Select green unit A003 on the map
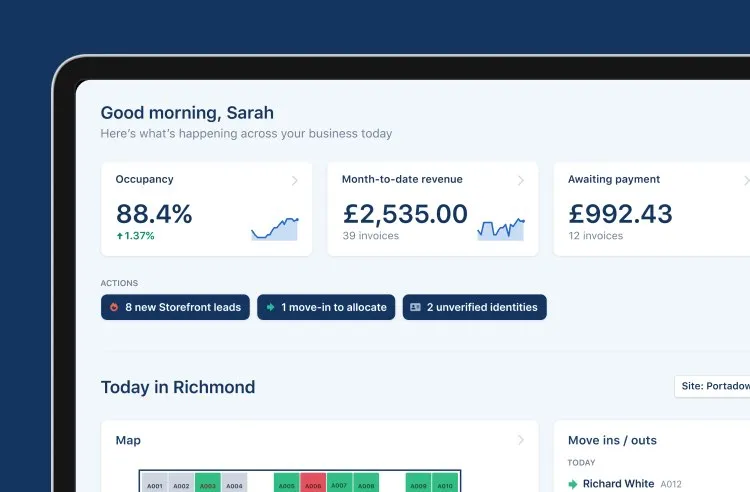The image size is (750, 492). pos(208,483)
